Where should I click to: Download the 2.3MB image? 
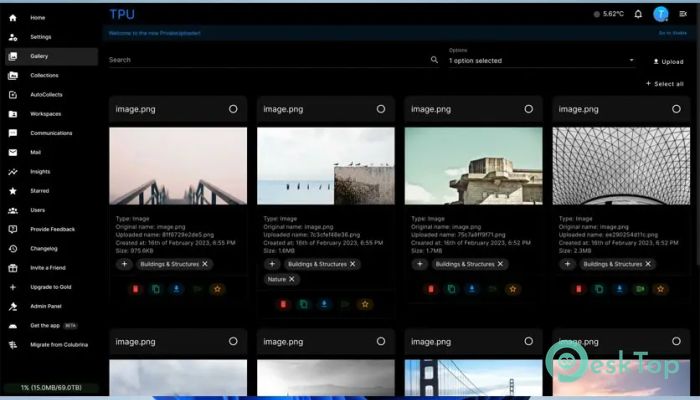620,289
